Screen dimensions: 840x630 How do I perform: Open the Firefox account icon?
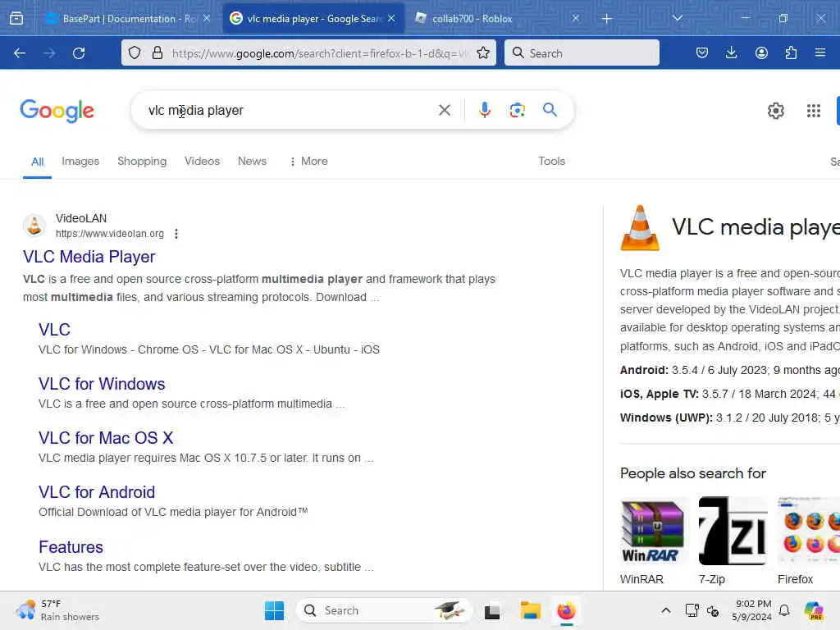(761, 52)
